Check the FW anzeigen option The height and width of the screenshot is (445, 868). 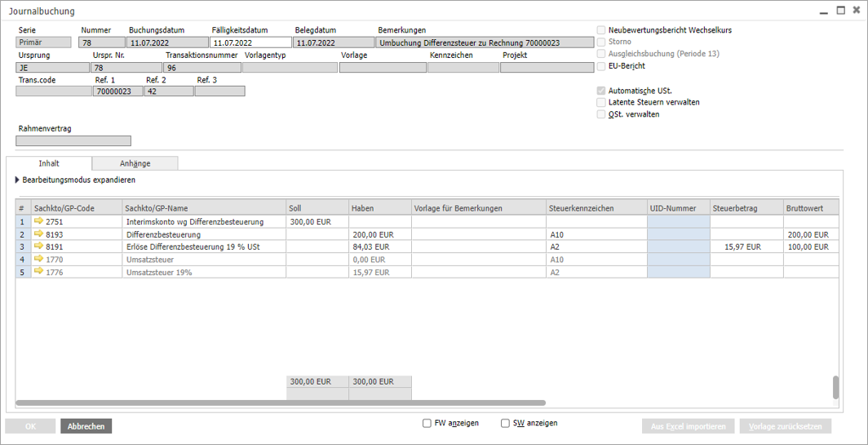(x=427, y=423)
